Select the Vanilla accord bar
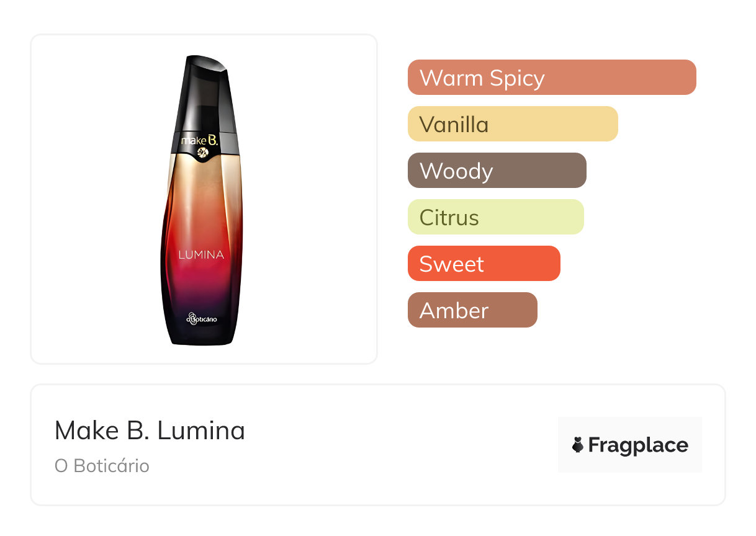This screenshot has width=756, height=536. click(x=512, y=124)
